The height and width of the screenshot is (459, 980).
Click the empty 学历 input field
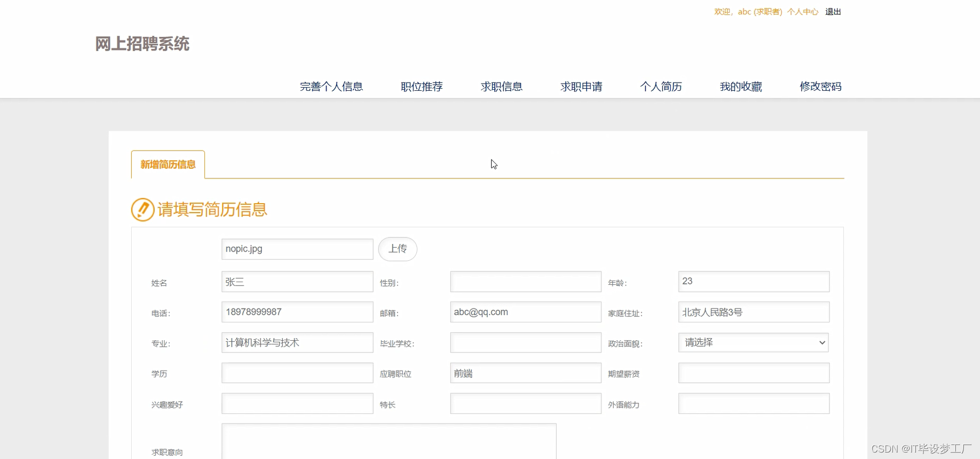297,373
